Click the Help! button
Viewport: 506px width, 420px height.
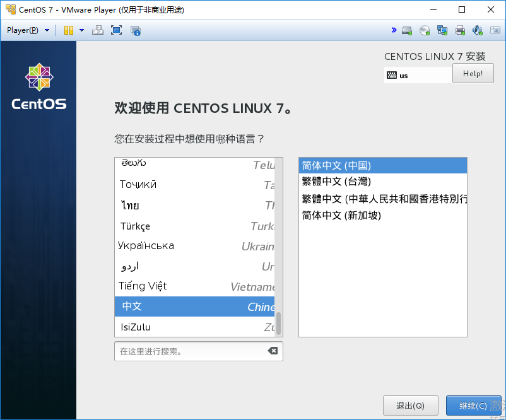(x=473, y=73)
